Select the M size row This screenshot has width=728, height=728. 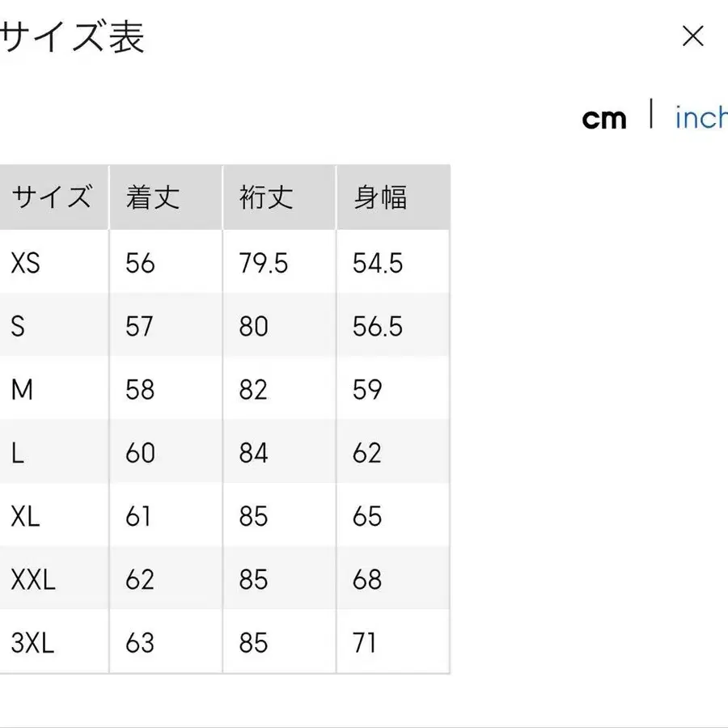click(x=52, y=389)
